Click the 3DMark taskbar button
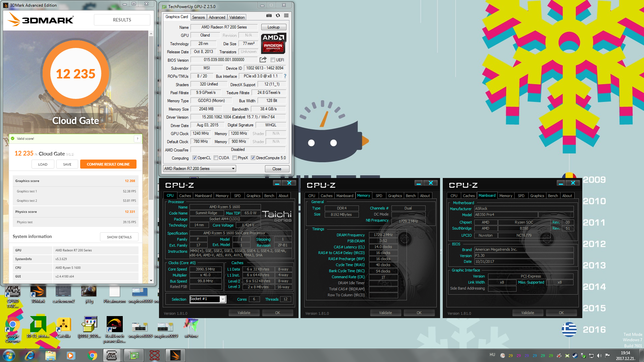 [x=175, y=355]
